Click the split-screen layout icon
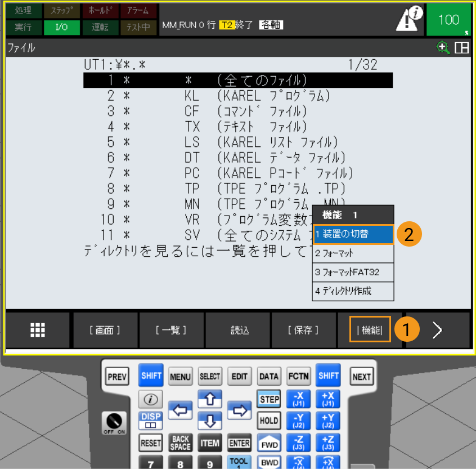The width and height of the screenshot is (476, 469). click(461, 48)
